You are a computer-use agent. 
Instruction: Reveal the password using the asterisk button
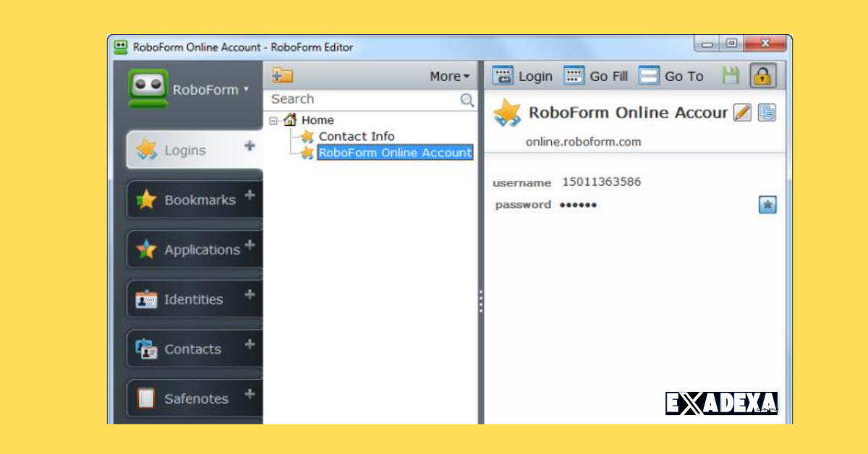point(766,205)
